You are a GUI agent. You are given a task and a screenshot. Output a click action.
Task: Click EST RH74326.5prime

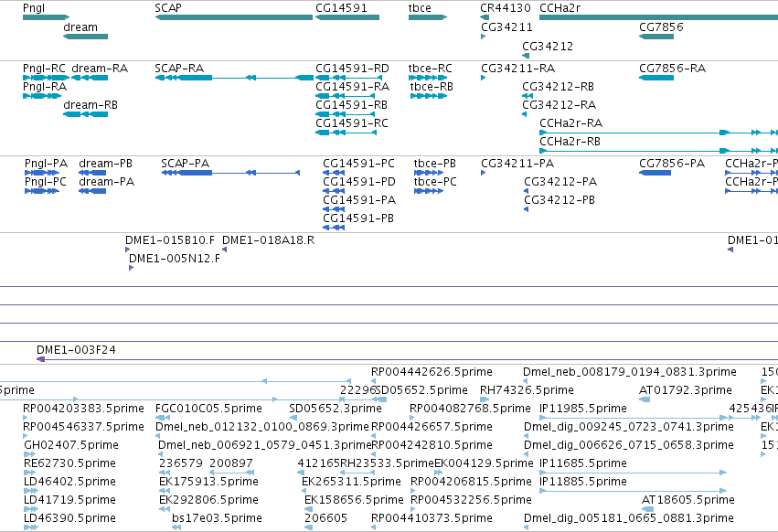[527, 390]
